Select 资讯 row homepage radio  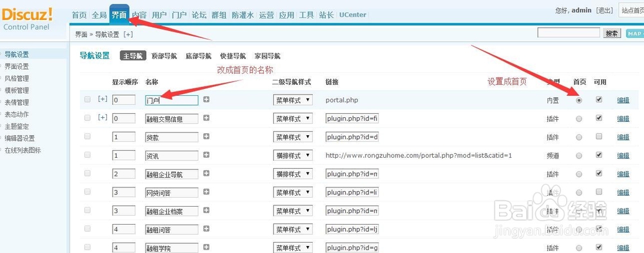pyautogui.click(x=579, y=156)
